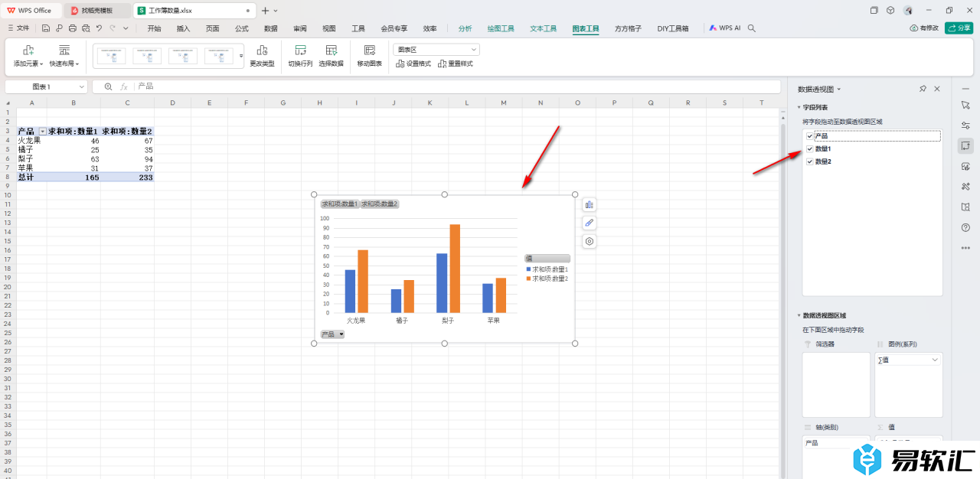Open the 数据透视图 panel title dropdown

(x=839, y=90)
